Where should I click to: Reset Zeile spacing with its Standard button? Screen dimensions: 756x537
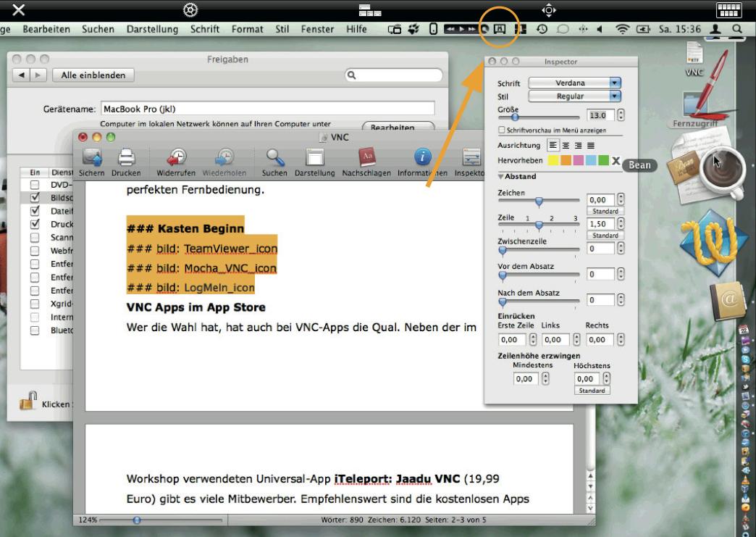[x=605, y=236]
